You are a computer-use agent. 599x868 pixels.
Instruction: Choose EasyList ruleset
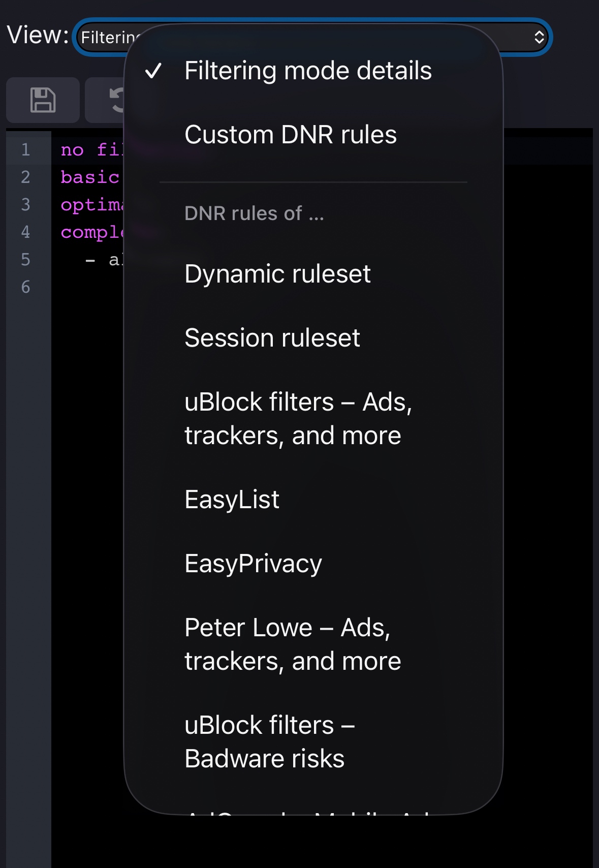coord(232,500)
